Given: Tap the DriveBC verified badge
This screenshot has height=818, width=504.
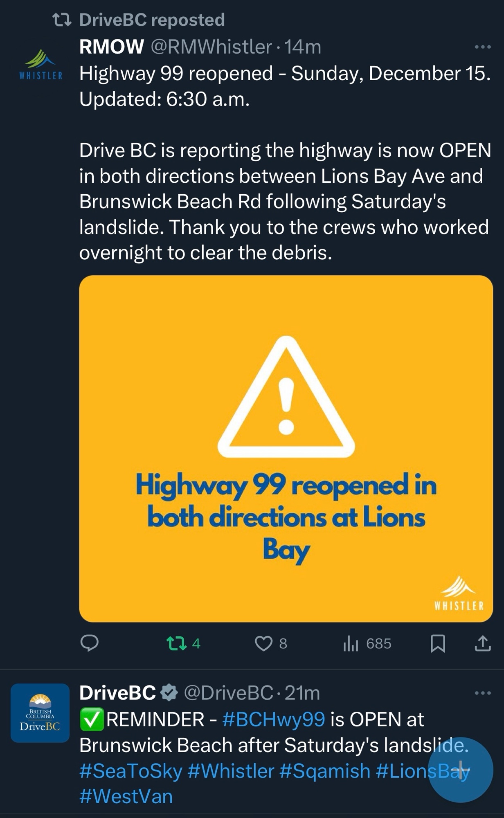Looking at the screenshot, I should (169, 693).
